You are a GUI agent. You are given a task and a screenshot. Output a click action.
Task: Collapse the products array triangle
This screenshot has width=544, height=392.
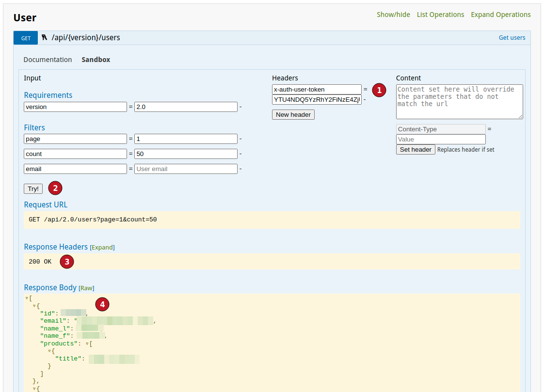(87, 344)
